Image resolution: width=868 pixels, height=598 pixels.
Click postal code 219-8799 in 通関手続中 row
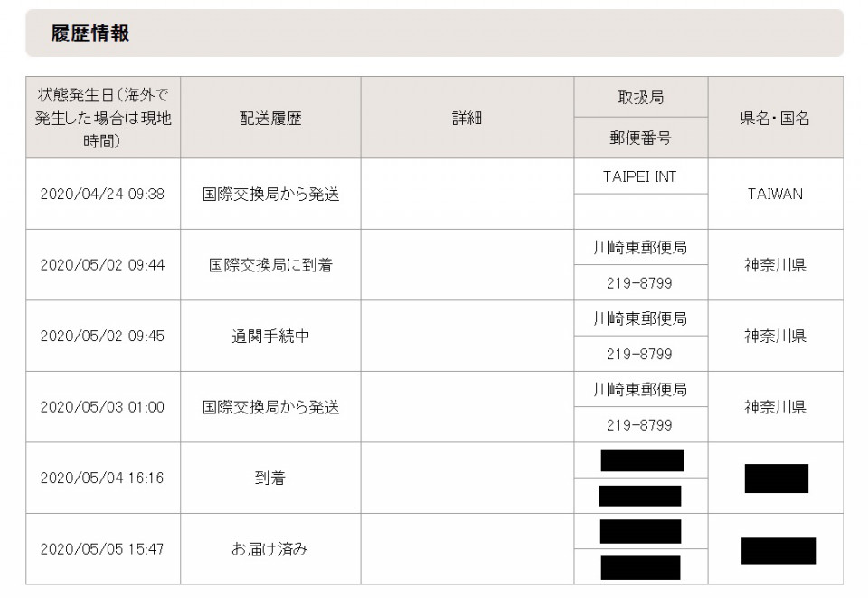pos(640,355)
